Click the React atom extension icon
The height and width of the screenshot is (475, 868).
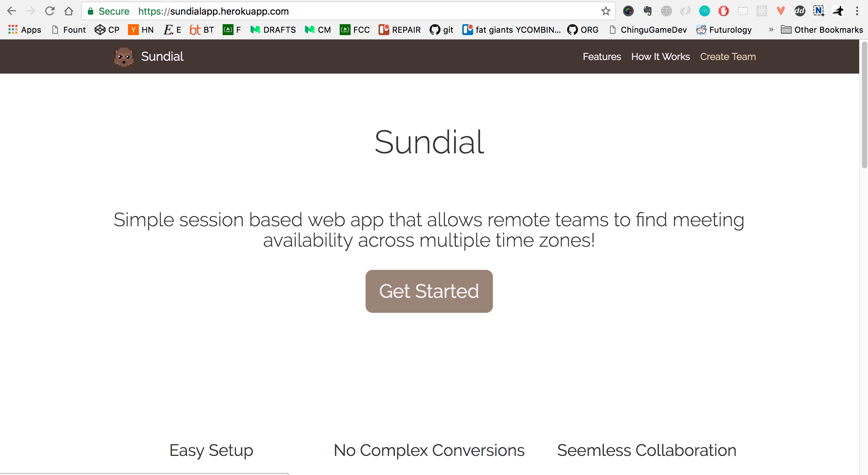pyautogui.click(x=761, y=11)
